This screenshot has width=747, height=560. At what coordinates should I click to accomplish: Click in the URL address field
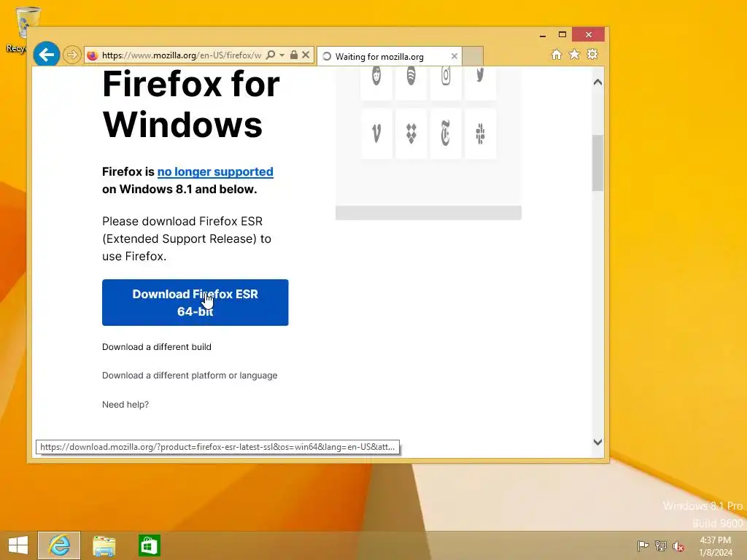tap(181, 55)
